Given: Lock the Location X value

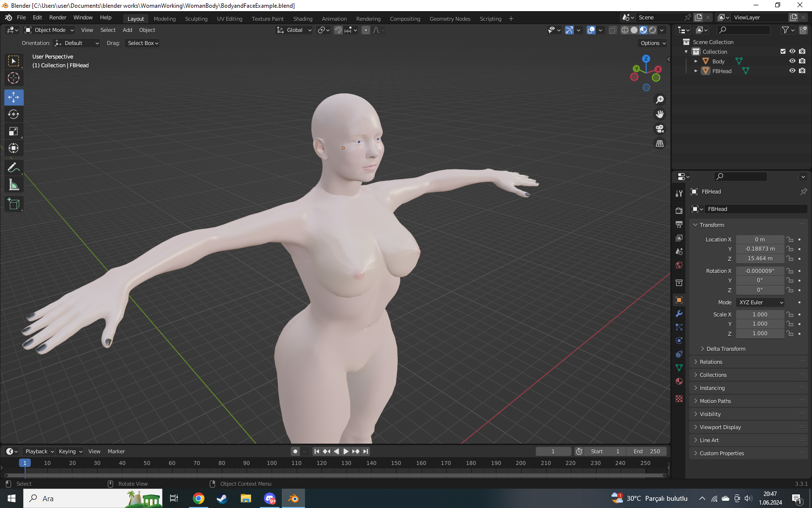Looking at the screenshot, I should click(790, 239).
